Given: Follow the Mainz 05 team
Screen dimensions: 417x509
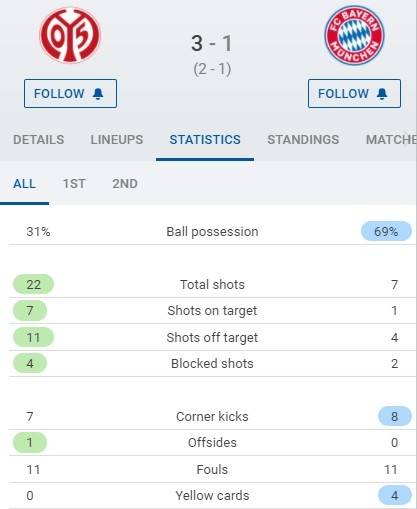Looking at the screenshot, I should click(x=70, y=93).
